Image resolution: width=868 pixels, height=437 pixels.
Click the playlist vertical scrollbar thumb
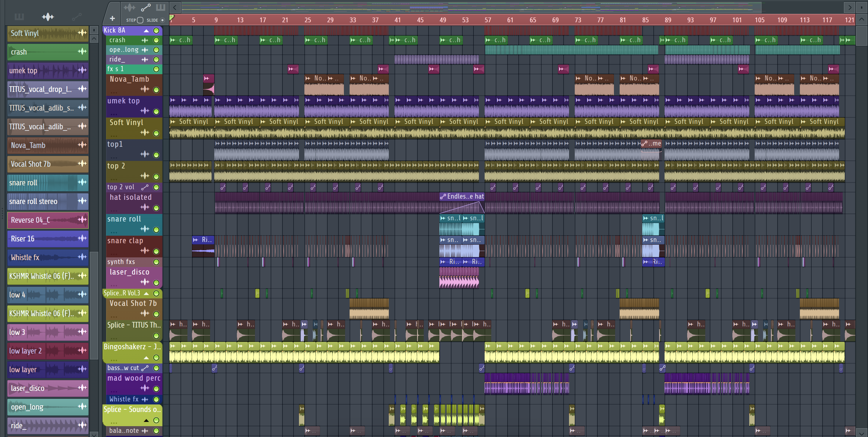(x=862, y=35)
